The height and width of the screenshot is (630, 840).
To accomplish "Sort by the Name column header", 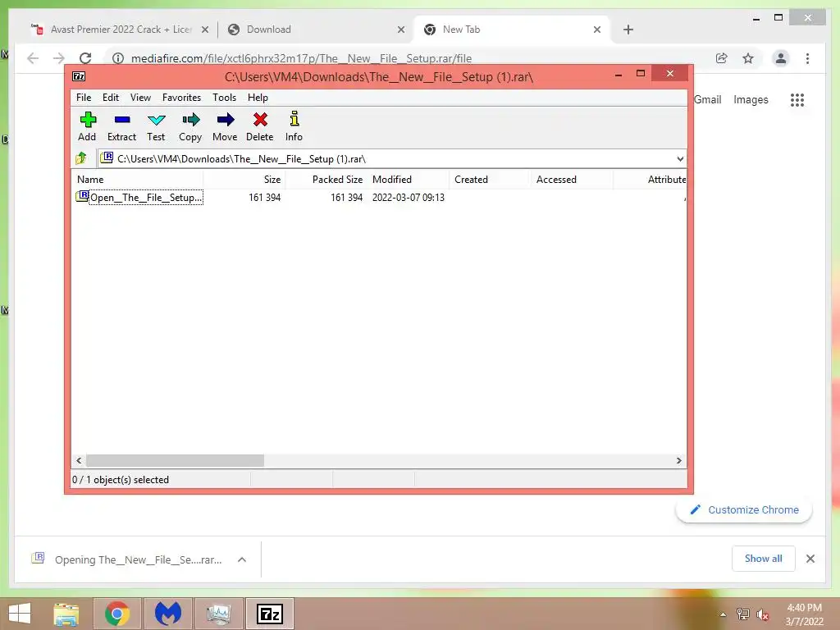I will 137,180.
